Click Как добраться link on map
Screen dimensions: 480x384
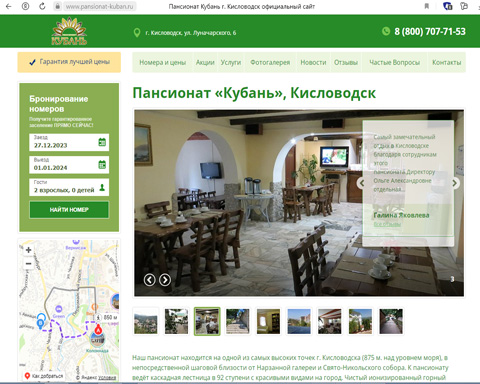44,376
